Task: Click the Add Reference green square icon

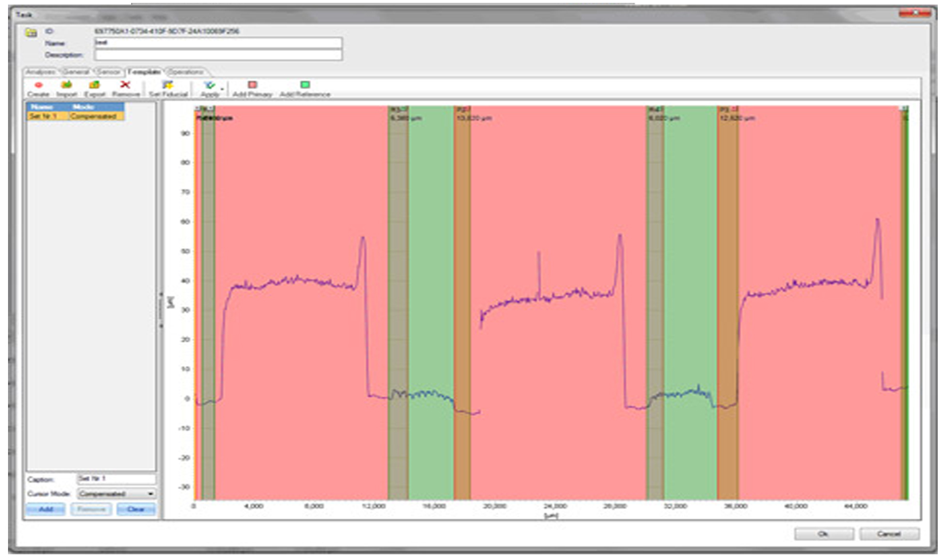Action: (305, 85)
